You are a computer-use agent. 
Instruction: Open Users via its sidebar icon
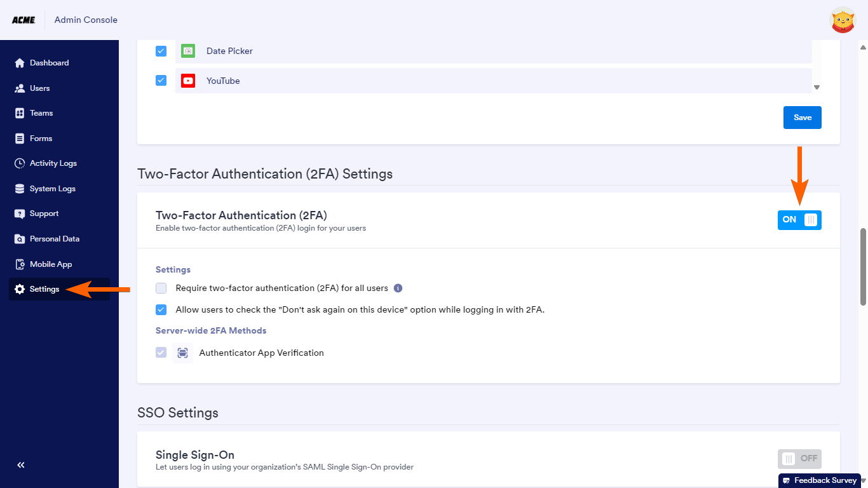coord(19,88)
